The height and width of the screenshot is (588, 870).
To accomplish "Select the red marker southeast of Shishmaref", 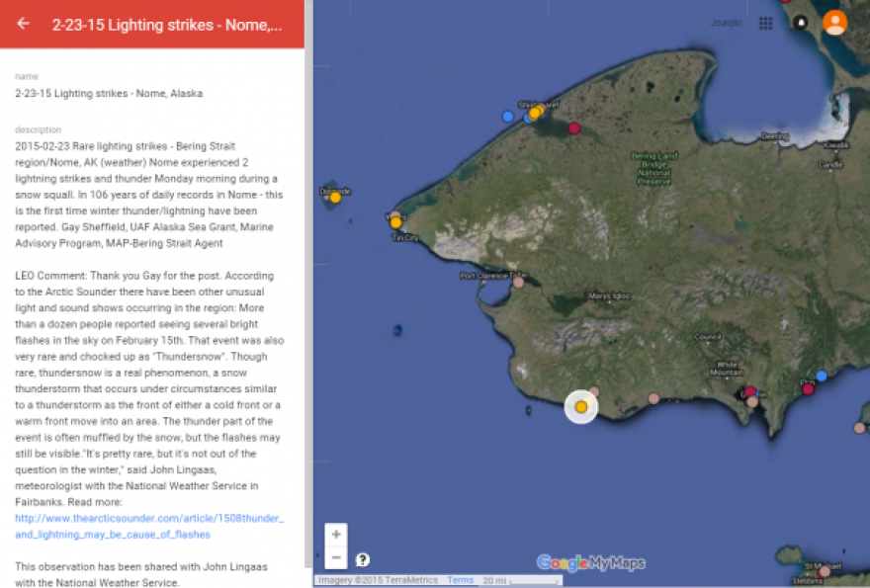I will click(574, 128).
